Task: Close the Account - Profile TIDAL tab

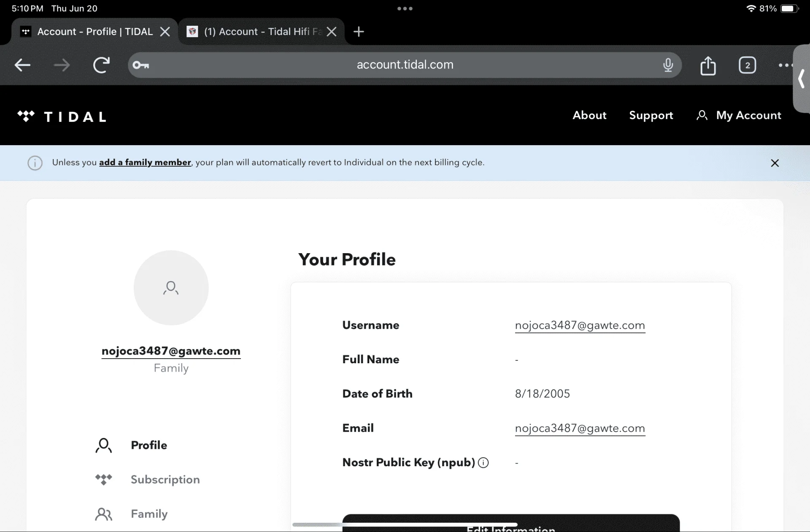Action: (165, 32)
